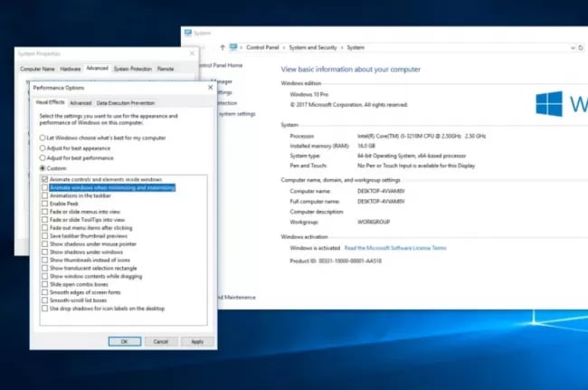Image resolution: width=588 pixels, height=390 pixels.
Task: Check Slide open combo boxes
Action: (45, 284)
